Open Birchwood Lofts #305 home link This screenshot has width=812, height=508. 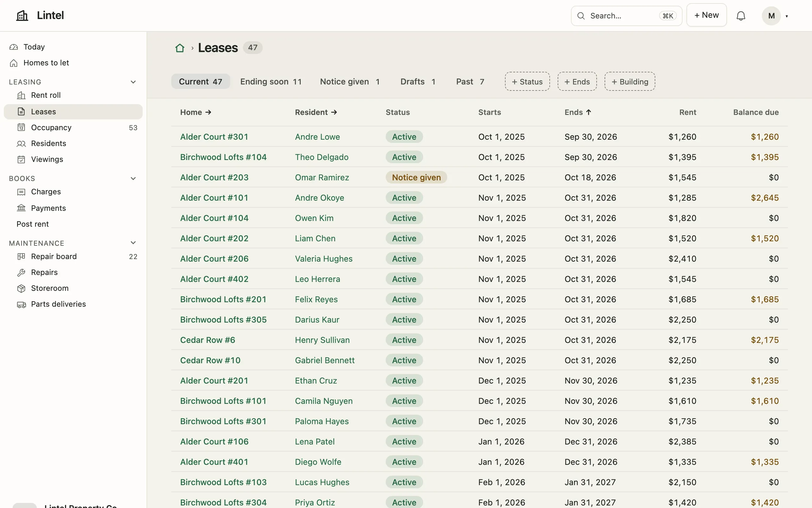pyautogui.click(x=223, y=319)
